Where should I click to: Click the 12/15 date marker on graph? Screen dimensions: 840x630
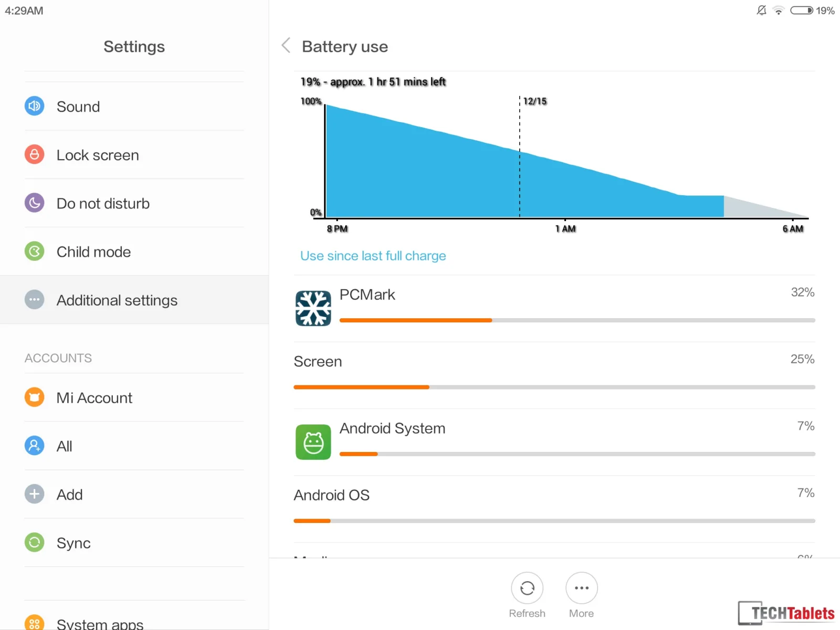click(x=535, y=101)
